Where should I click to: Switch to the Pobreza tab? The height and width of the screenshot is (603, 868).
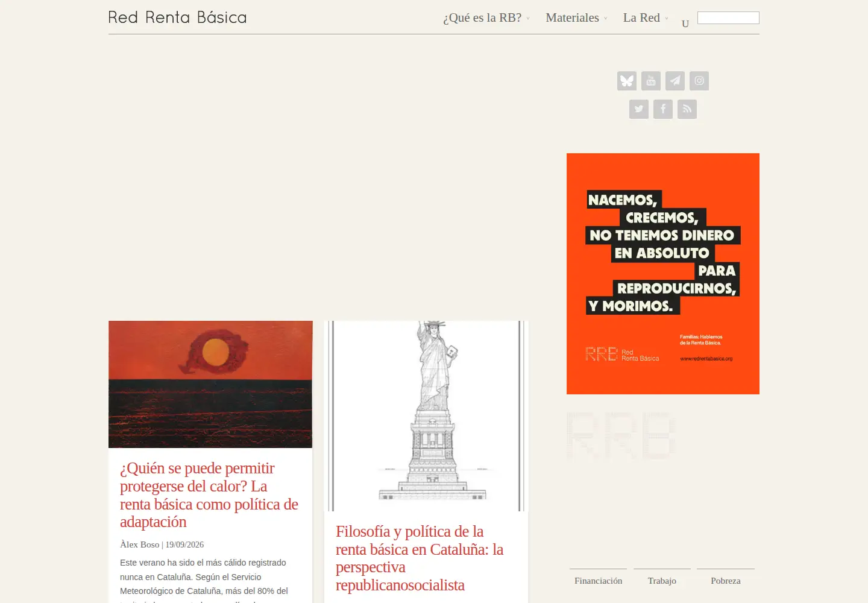pos(726,581)
